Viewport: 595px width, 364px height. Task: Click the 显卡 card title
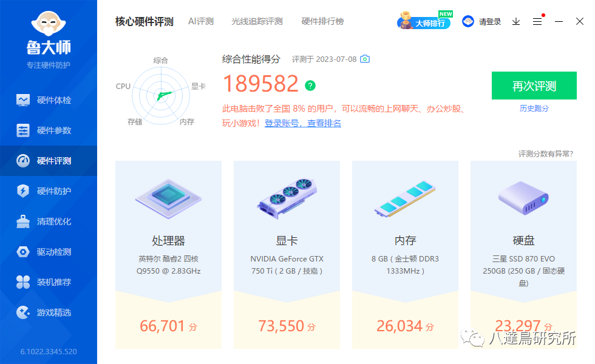(287, 240)
